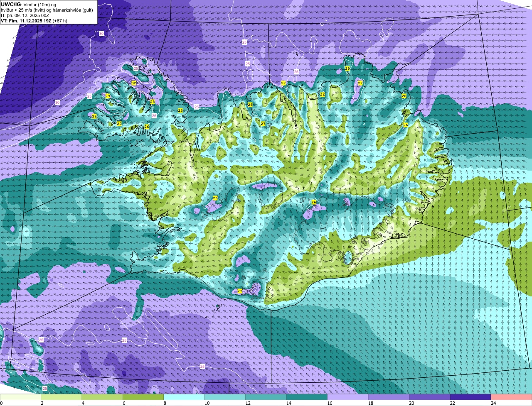This screenshot has height=406, width=532.
Task: Click the legend tick label 6
Action: (x=123, y=403)
